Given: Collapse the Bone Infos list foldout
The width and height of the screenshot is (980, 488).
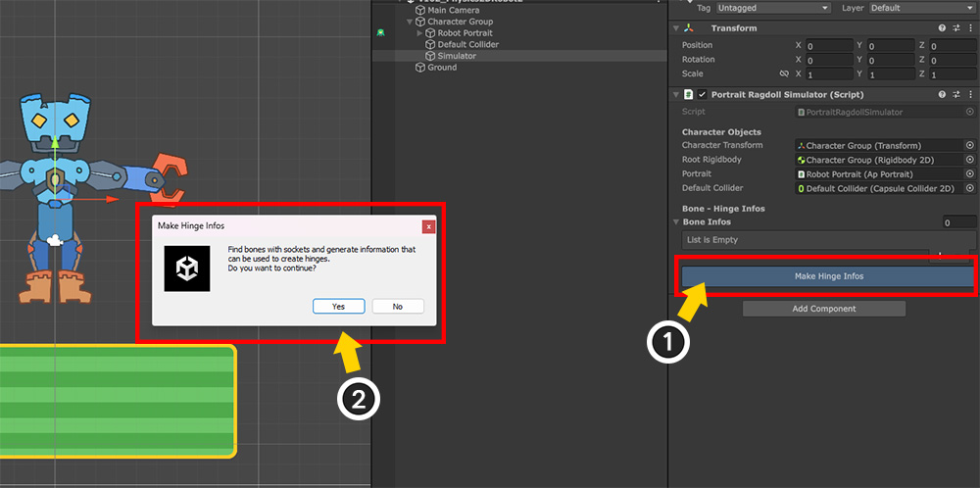Looking at the screenshot, I should click(x=676, y=222).
